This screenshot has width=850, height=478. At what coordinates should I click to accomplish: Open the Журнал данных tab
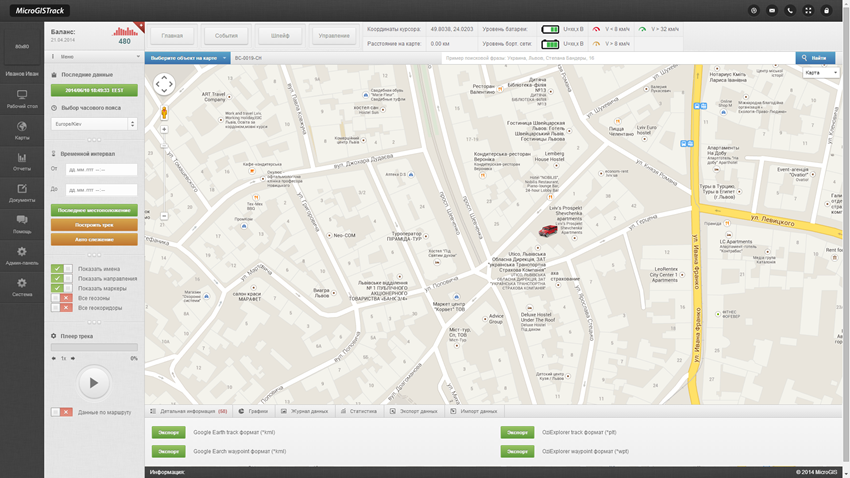tap(304, 411)
